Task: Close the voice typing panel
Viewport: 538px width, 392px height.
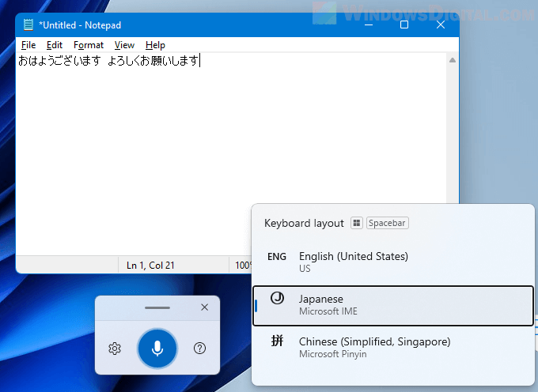Action: click(204, 307)
